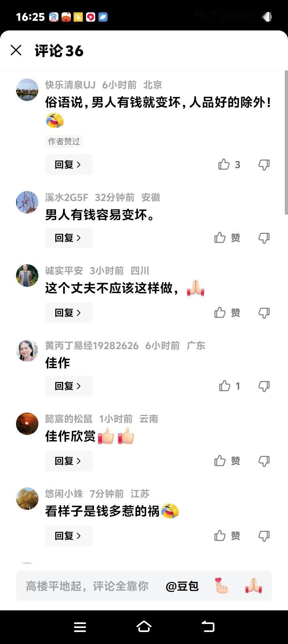288x644 pixels.
Task: Reply to 懿宸的松鼠's 佳作欣赏 comment
Action: pyautogui.click(x=68, y=461)
